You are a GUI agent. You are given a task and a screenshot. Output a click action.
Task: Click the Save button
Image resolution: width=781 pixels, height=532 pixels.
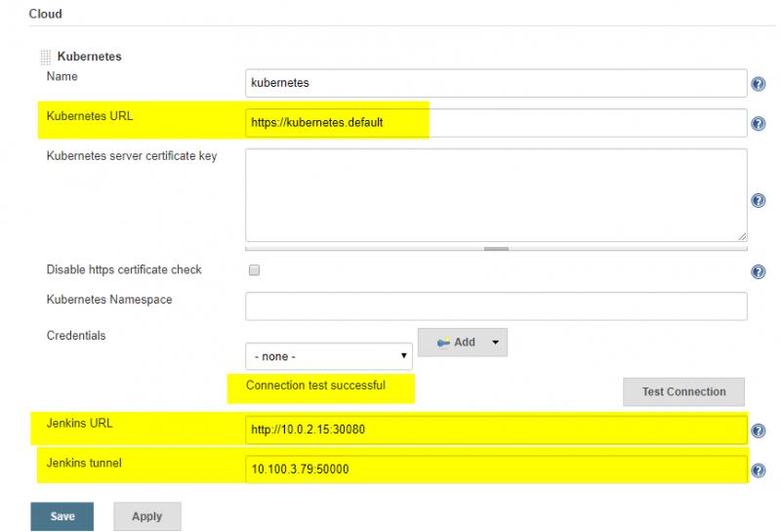coord(62,516)
